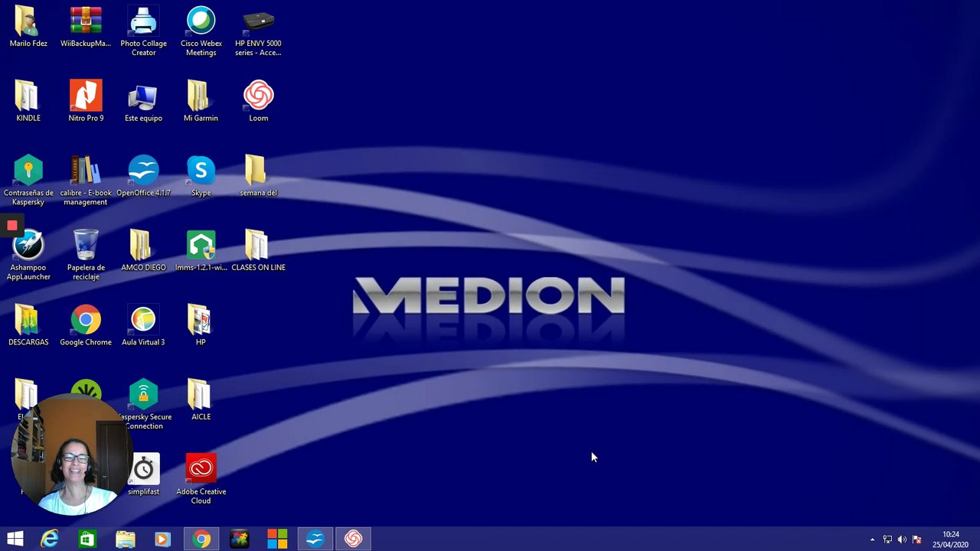Open the Marilo Fdez user folder
This screenshot has height=551, width=980.
coord(28,27)
